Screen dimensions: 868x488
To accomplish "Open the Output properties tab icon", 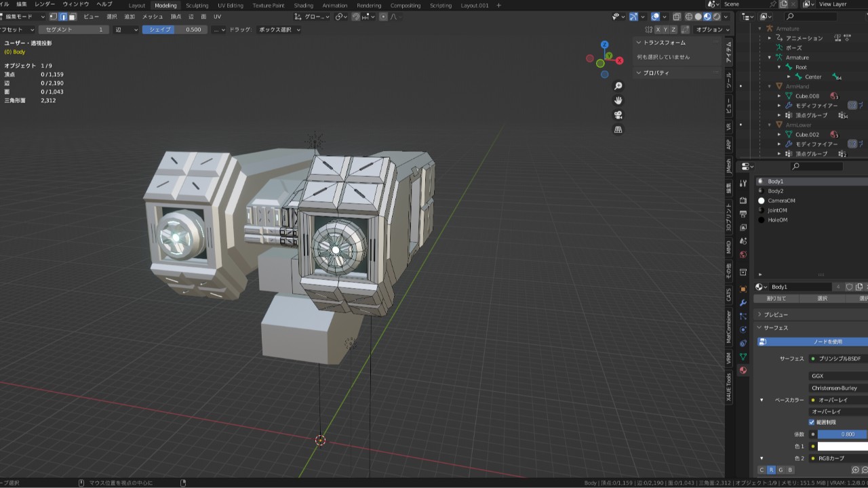I will point(743,214).
